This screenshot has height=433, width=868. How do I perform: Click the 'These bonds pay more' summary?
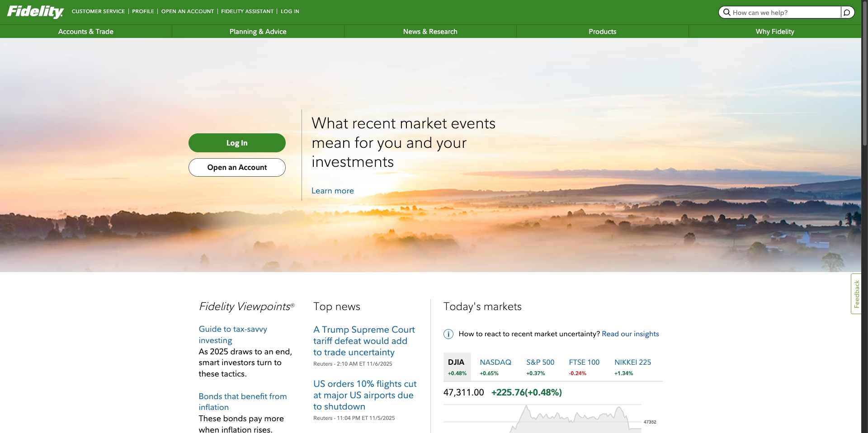[241, 424]
